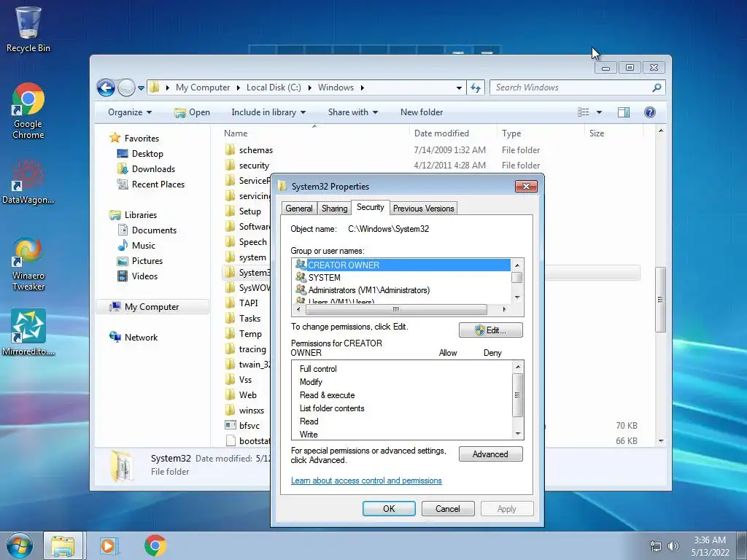Open Downloads in navigation pane
This screenshot has height=560, width=747.
click(146, 169)
